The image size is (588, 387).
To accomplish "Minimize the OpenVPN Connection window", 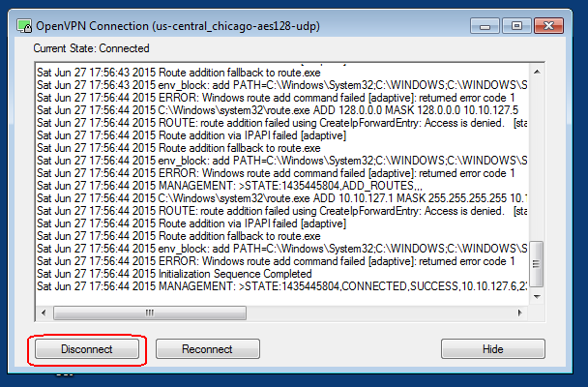I will click(x=485, y=26).
